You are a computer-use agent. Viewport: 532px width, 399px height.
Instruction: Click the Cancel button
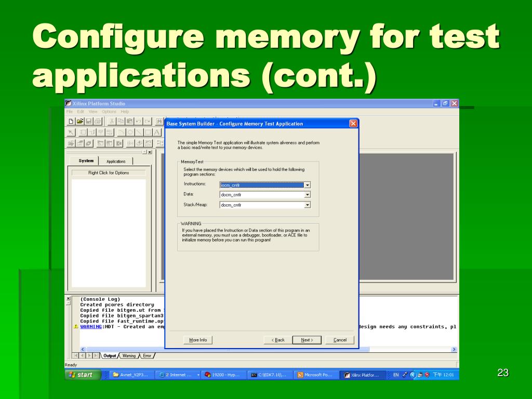point(340,340)
